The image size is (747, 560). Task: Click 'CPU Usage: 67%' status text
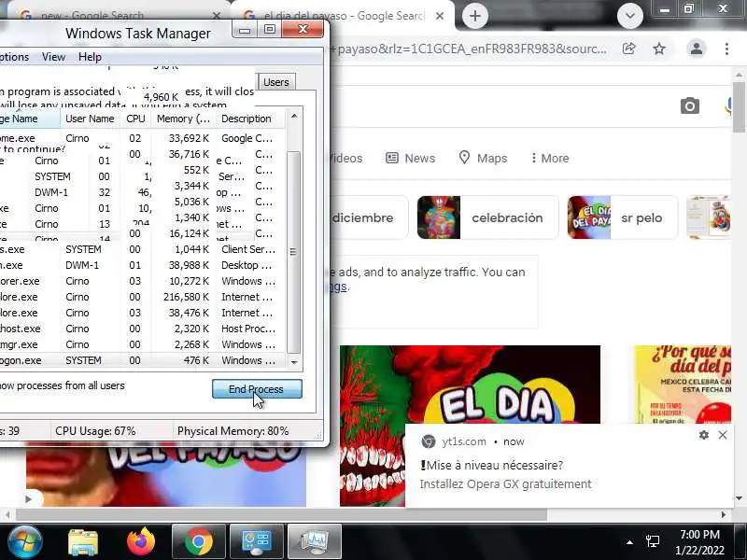95,431
